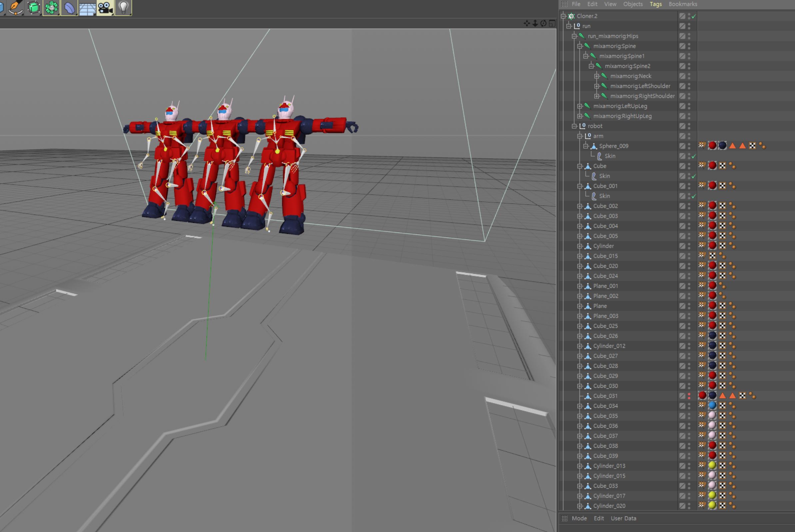The height and width of the screenshot is (532, 795).
Task: Click the UVW tag on Cube_031
Action: tap(742, 396)
